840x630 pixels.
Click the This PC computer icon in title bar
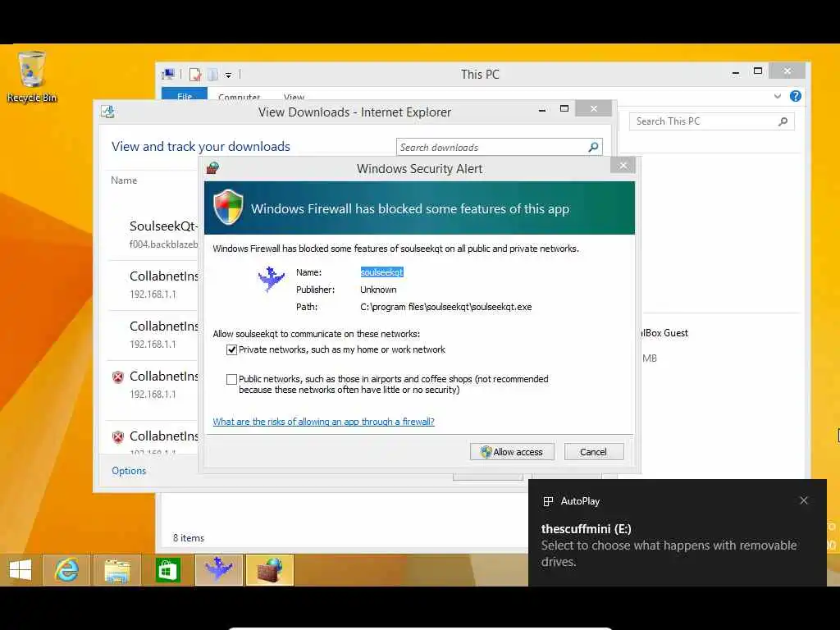(168, 75)
